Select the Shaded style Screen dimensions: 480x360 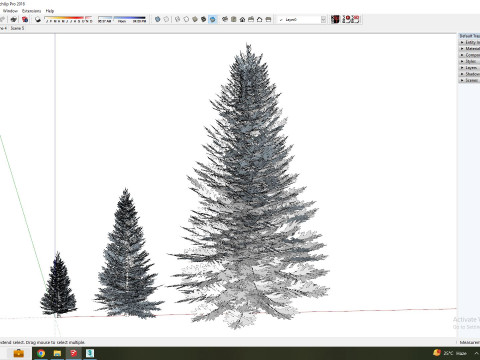[x=195, y=20]
